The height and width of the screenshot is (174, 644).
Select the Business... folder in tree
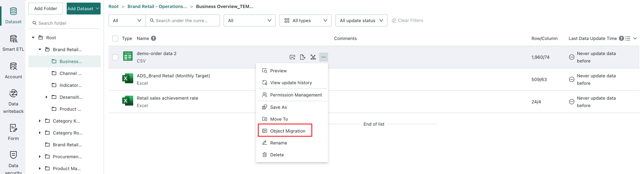[x=64, y=61]
